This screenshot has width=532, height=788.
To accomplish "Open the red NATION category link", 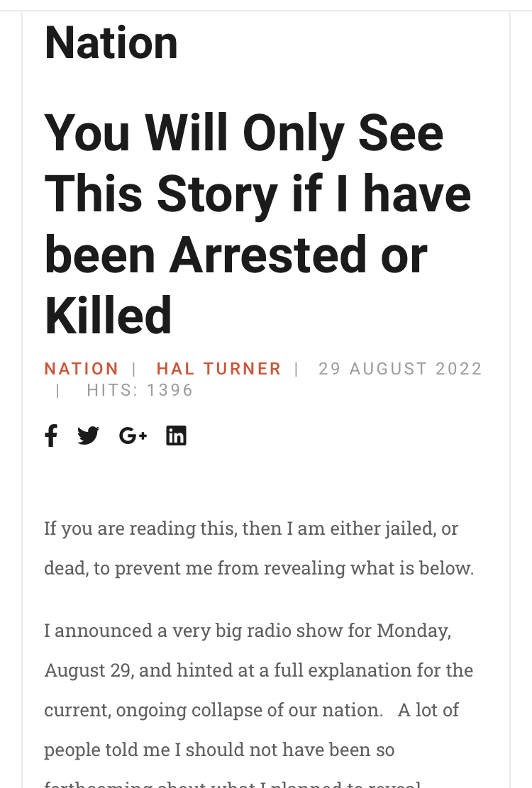I will pyautogui.click(x=82, y=369).
